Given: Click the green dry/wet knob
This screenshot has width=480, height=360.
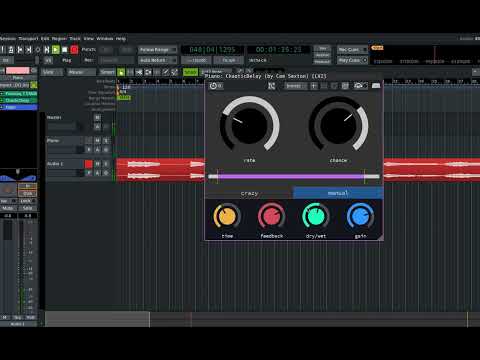Looking at the screenshot, I should [316, 216].
